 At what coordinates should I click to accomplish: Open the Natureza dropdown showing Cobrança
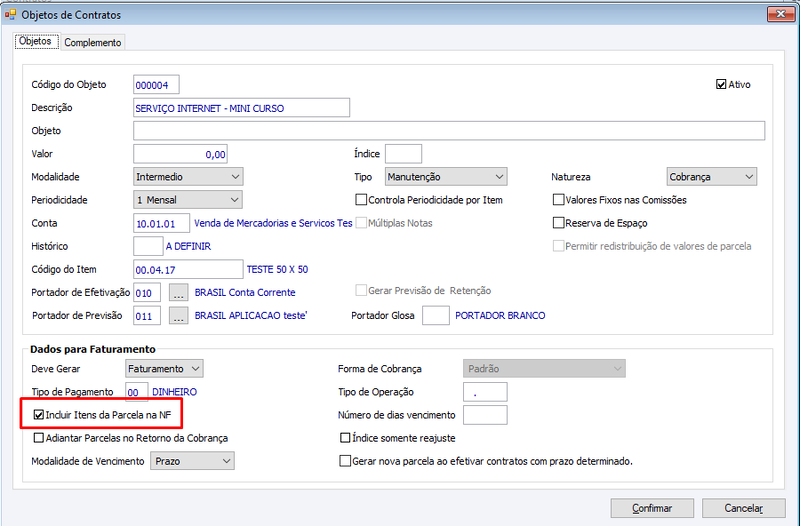tap(712, 177)
